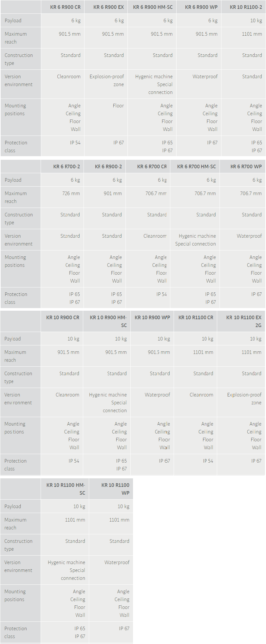The height and width of the screenshot is (644, 266).
Task: Click the KR 10 R900 CR column header
Action: pyautogui.click(x=63, y=318)
